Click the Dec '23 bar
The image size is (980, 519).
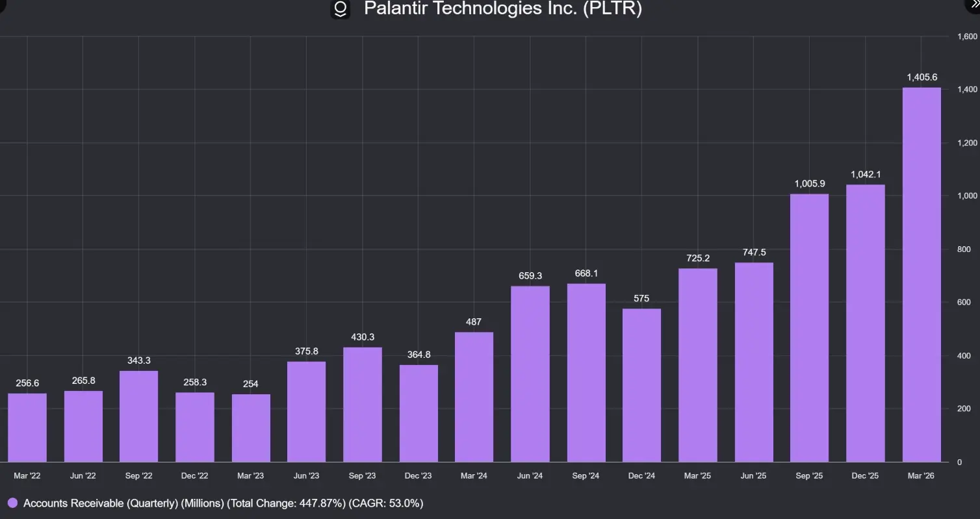[x=419, y=413]
